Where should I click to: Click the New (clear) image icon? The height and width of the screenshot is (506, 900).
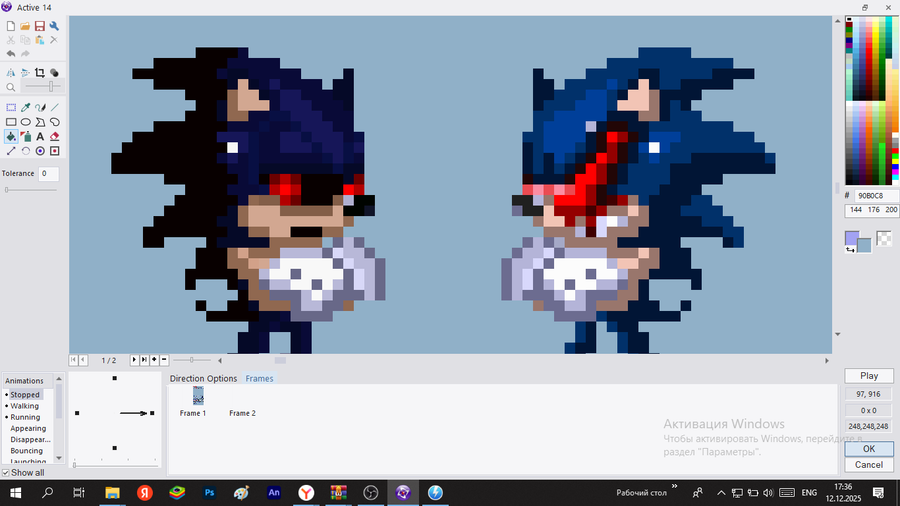11,26
